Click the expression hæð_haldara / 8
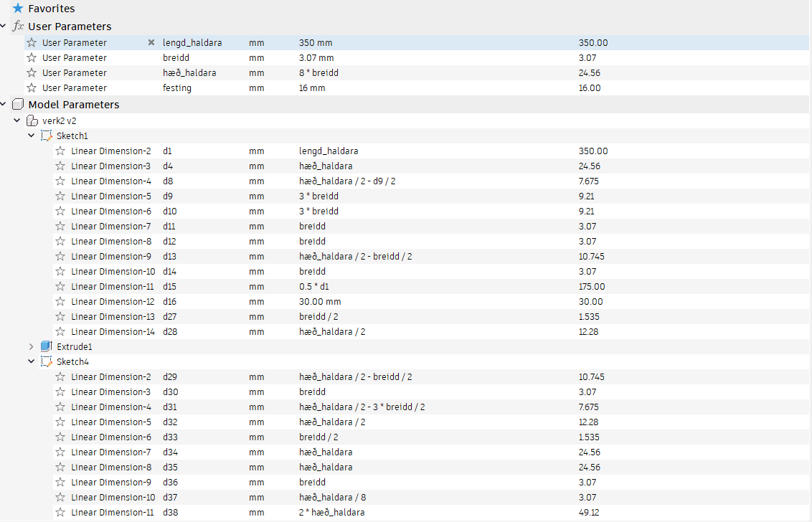The image size is (812, 522). [332, 497]
